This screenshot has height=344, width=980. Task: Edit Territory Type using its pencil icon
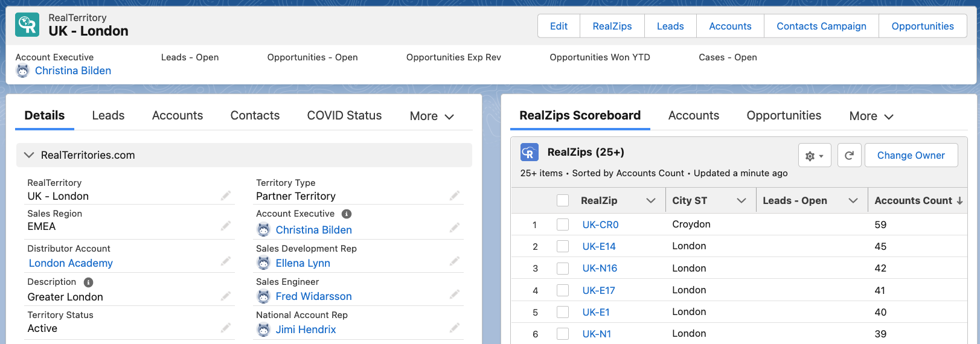point(455,196)
